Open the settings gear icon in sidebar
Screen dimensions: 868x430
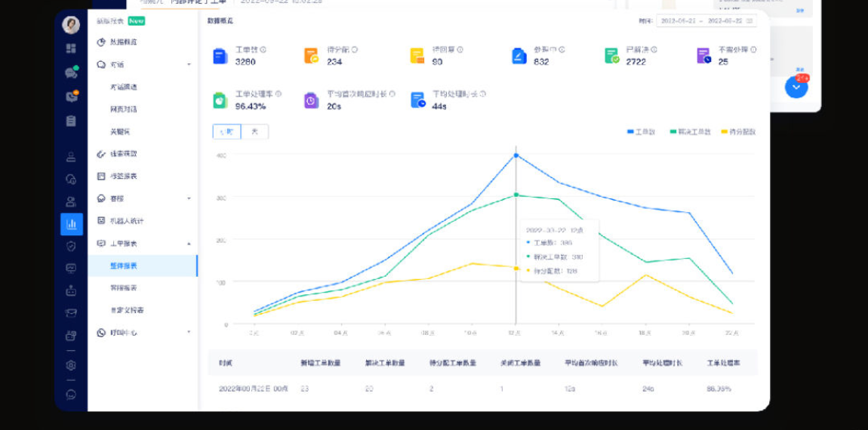click(x=71, y=365)
